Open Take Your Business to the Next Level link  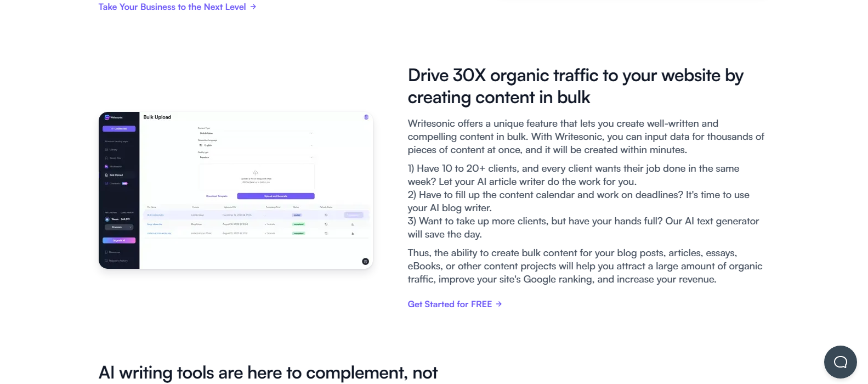point(177,7)
